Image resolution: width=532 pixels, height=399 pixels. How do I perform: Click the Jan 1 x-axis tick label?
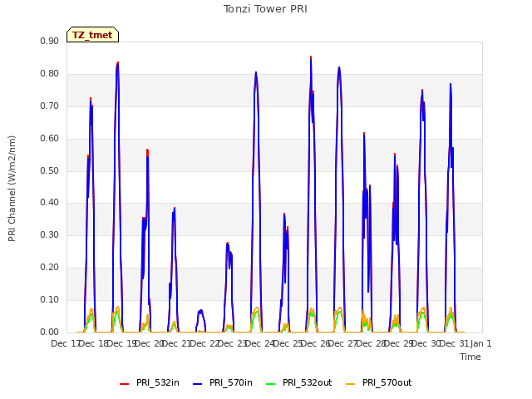coord(480,343)
